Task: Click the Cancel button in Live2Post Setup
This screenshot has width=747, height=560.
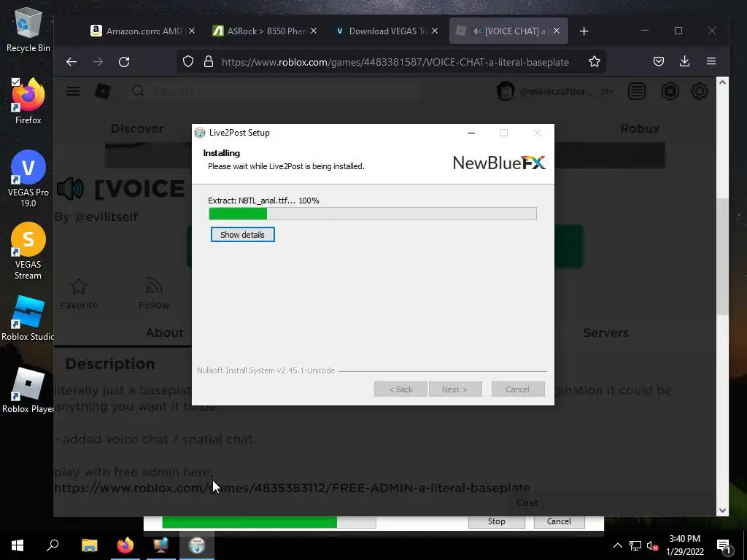Action: pyautogui.click(x=517, y=389)
